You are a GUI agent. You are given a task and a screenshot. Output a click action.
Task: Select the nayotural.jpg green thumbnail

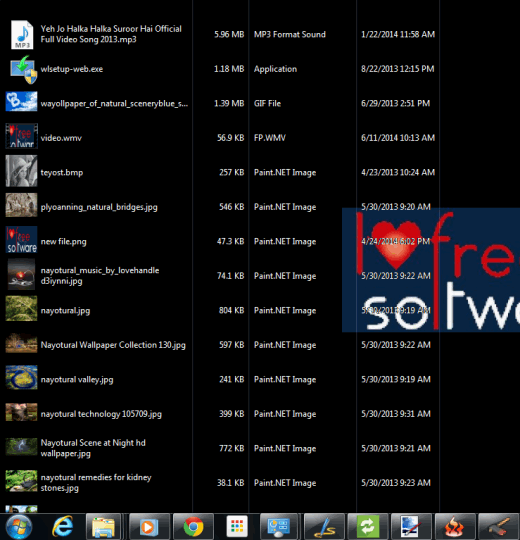coord(21,308)
